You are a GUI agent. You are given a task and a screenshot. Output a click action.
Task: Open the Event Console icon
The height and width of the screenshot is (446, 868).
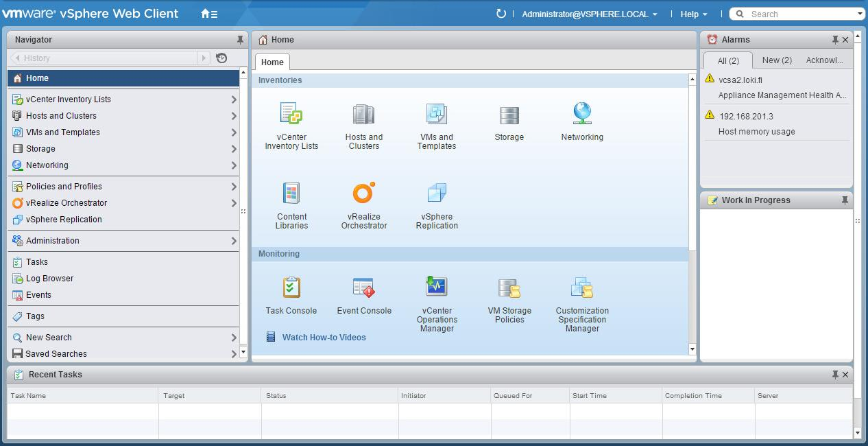[364, 287]
